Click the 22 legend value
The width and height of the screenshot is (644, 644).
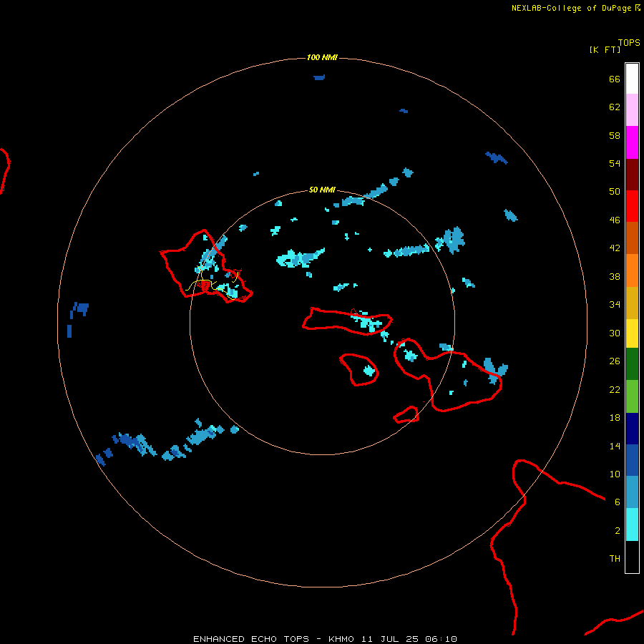(615, 389)
